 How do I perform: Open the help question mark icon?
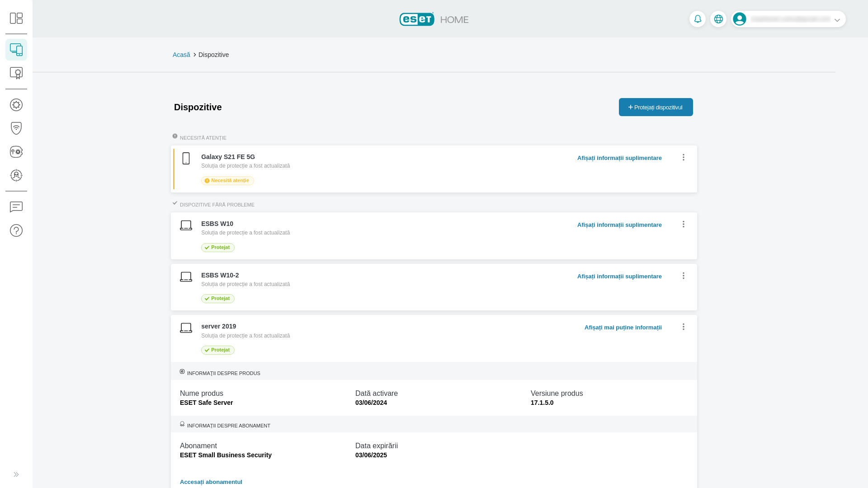pos(16,230)
